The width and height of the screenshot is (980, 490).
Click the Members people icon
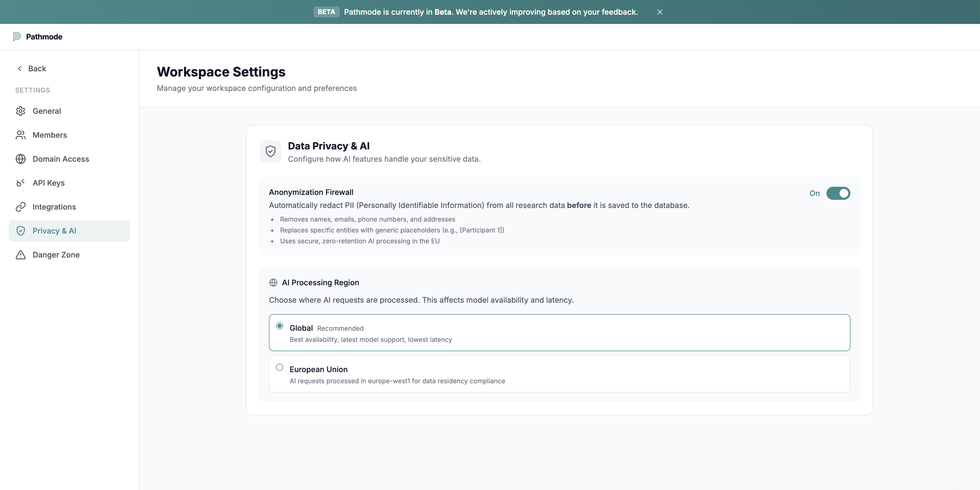[x=20, y=135]
